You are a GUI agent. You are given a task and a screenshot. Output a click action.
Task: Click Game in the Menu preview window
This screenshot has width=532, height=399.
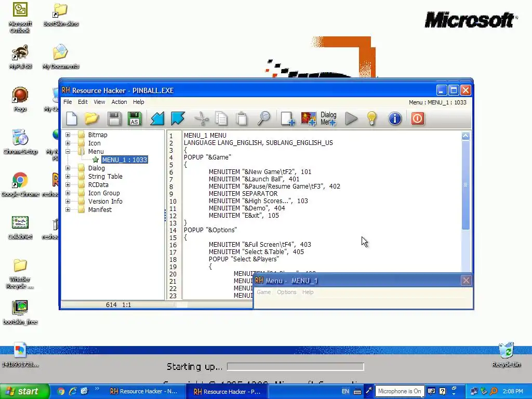pos(263,292)
